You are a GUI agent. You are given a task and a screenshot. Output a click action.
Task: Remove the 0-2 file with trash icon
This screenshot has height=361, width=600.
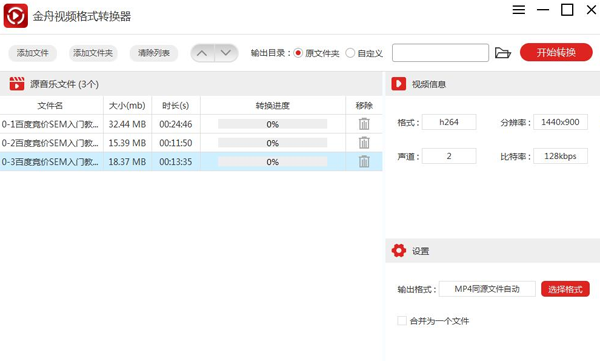(x=364, y=142)
